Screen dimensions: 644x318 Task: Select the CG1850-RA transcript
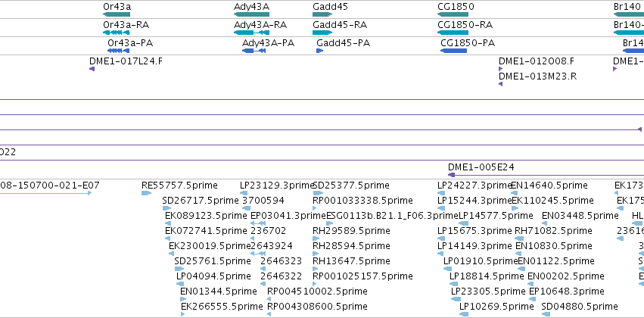coord(453,33)
